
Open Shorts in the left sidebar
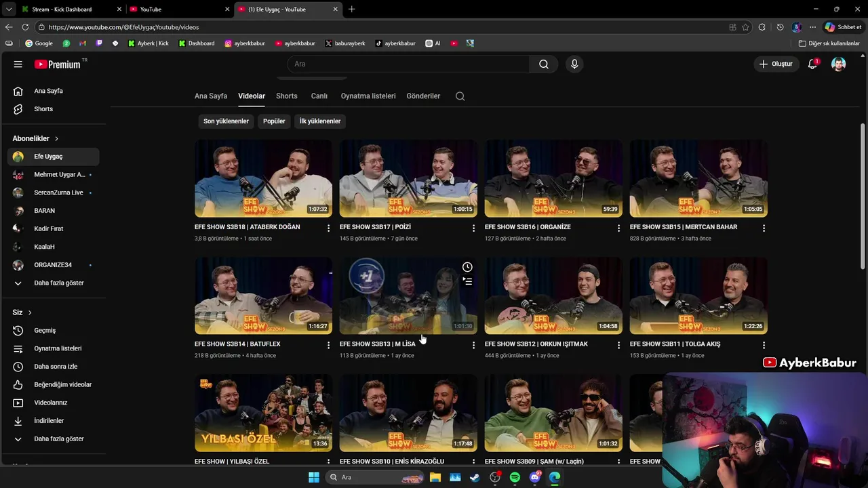click(53, 109)
